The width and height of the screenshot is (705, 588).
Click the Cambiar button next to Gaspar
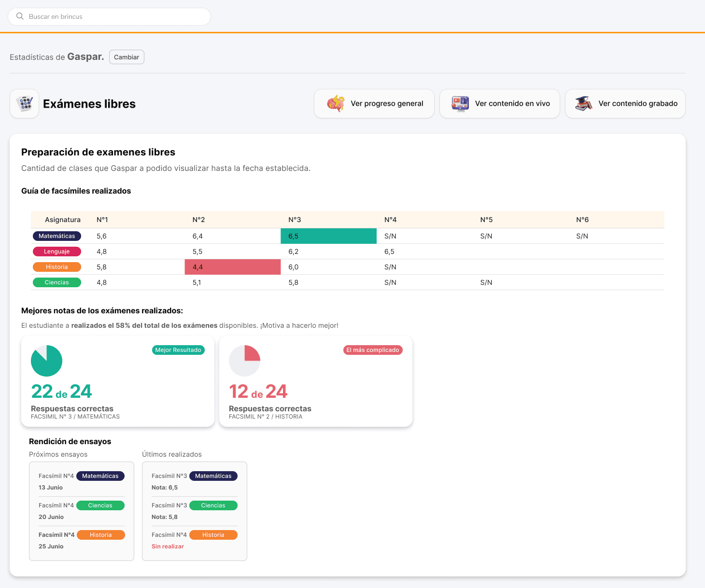[127, 57]
